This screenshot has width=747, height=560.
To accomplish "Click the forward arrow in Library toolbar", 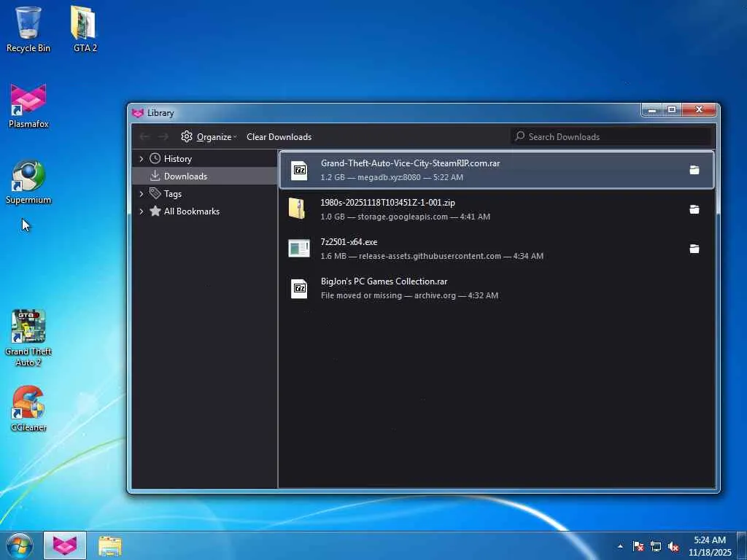I will [x=163, y=137].
